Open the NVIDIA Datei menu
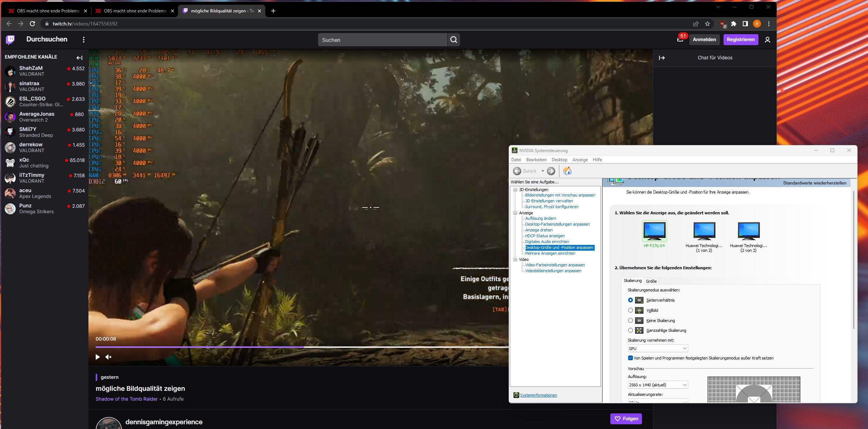 click(x=516, y=160)
